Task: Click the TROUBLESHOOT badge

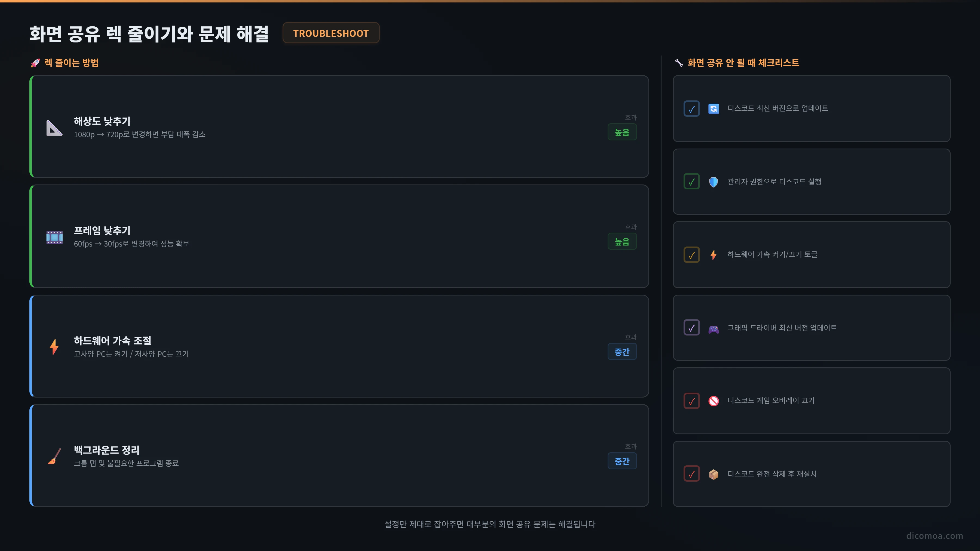Action: pyautogui.click(x=331, y=33)
